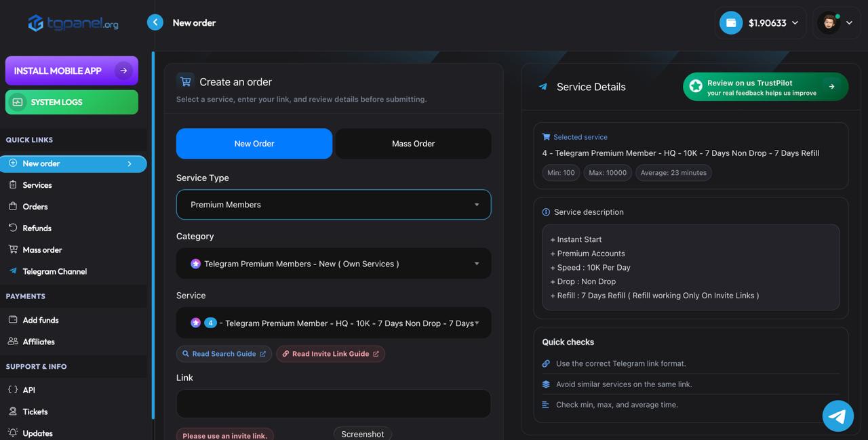This screenshot has width=868, height=440.
Task: Click the Selected service cart icon
Action: click(546, 137)
